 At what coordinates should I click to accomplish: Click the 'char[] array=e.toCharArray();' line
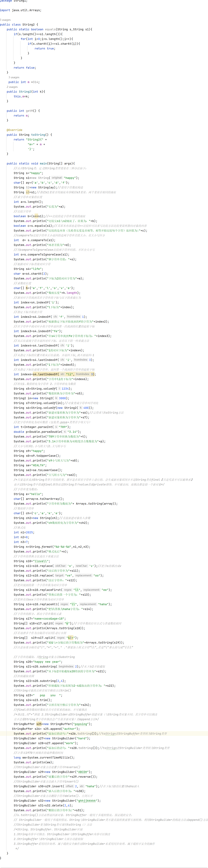pos(39,499)
